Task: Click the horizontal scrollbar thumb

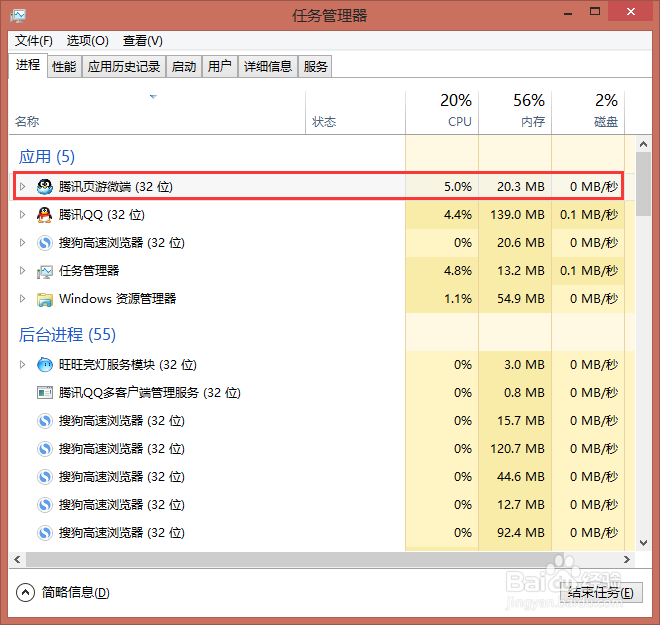Action: point(295,559)
